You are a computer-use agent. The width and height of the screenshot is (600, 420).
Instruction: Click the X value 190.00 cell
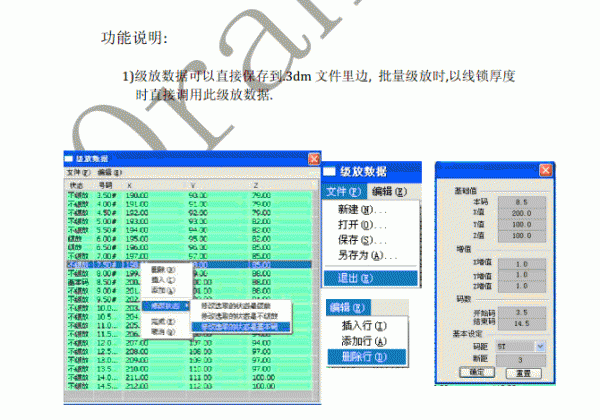pyautogui.click(x=137, y=195)
